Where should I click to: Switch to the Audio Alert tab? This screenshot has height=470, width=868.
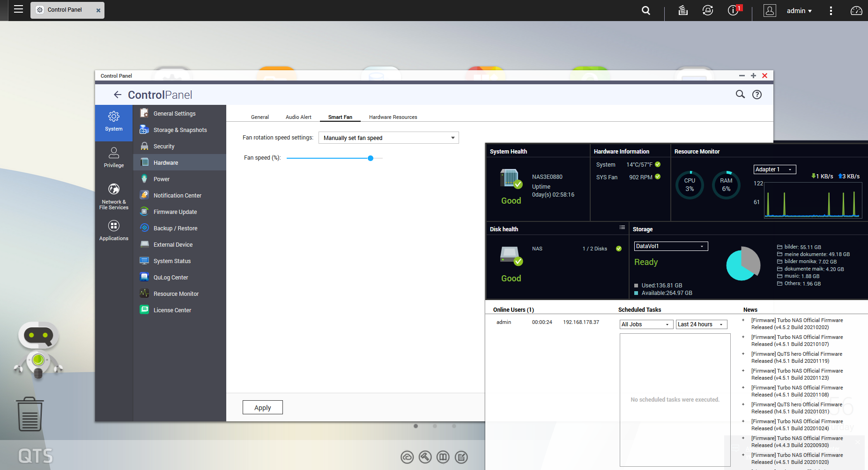point(298,117)
